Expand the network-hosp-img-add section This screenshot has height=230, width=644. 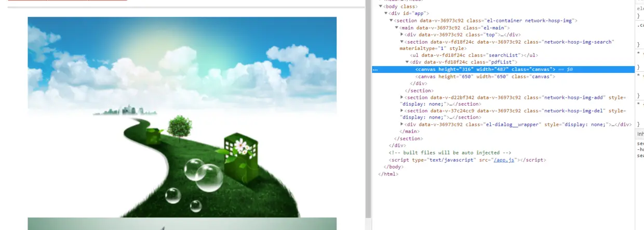(402, 97)
